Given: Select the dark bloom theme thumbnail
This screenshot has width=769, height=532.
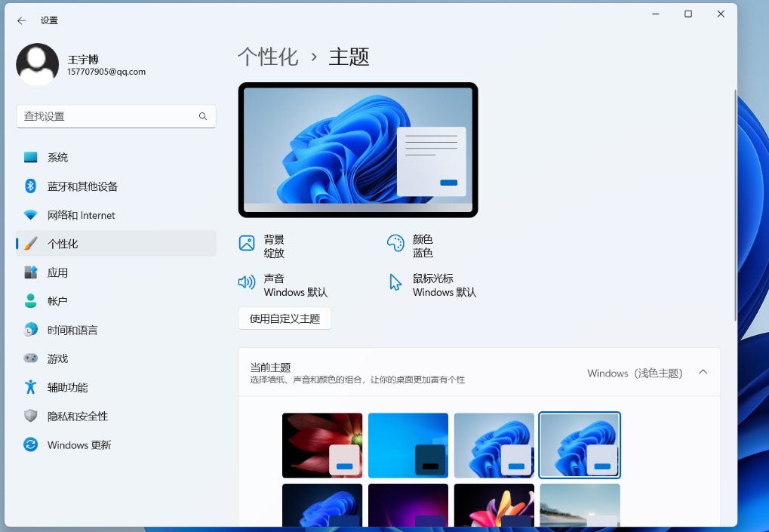Looking at the screenshot, I should click(x=322, y=505).
